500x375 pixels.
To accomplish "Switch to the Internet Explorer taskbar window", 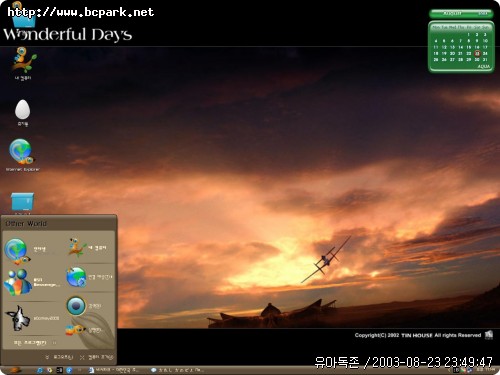I will click(x=177, y=370).
